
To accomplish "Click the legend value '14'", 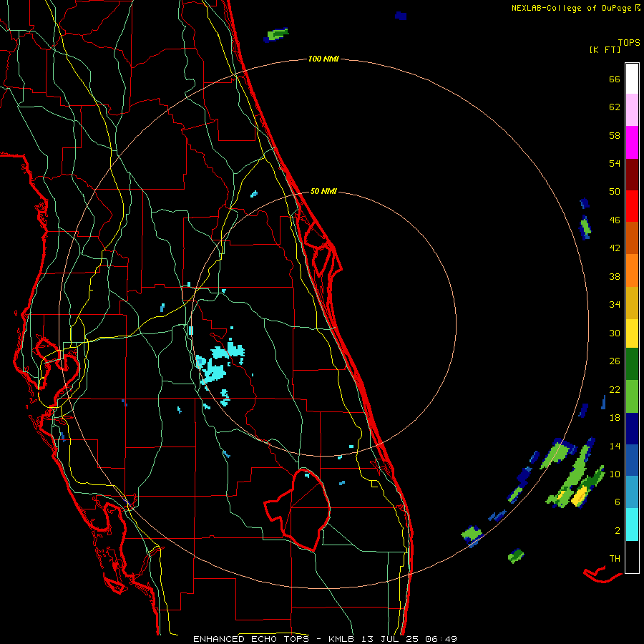I will pyautogui.click(x=615, y=446).
